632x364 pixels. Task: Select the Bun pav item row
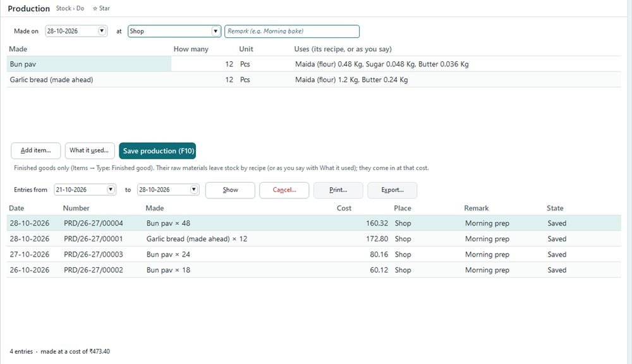click(313, 64)
